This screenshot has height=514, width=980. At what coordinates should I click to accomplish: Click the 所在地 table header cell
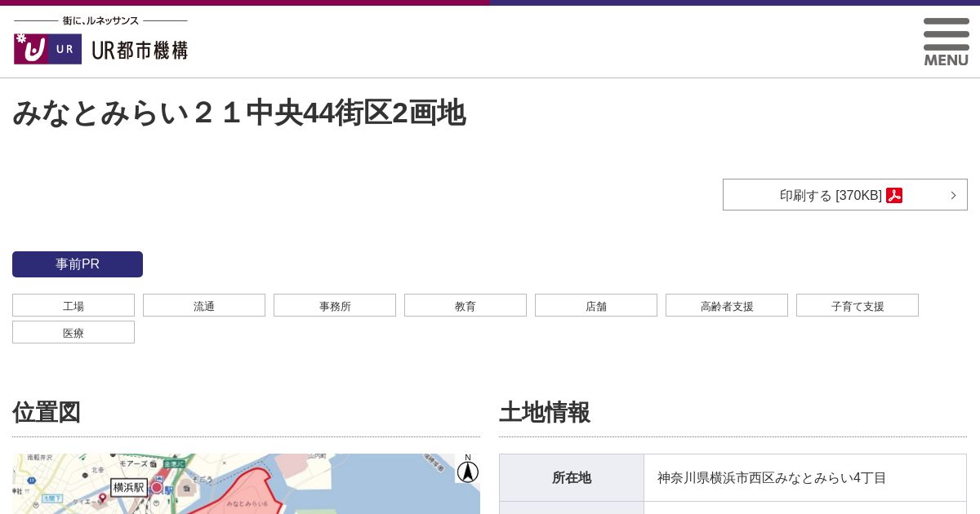572,478
